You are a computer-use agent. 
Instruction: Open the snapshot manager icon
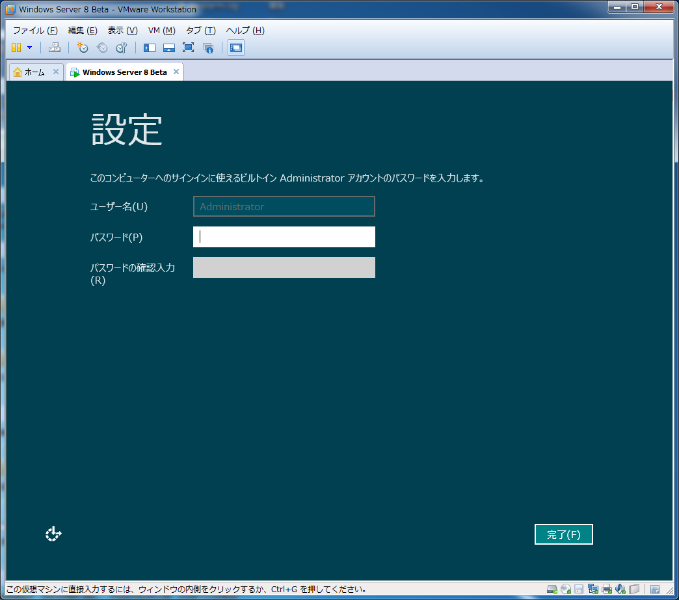pos(120,47)
